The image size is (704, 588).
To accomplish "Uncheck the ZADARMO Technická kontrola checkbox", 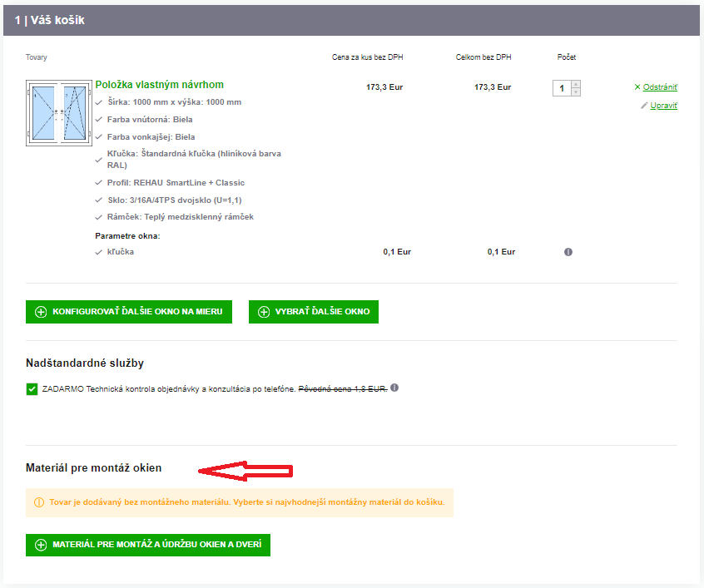I will [32, 388].
